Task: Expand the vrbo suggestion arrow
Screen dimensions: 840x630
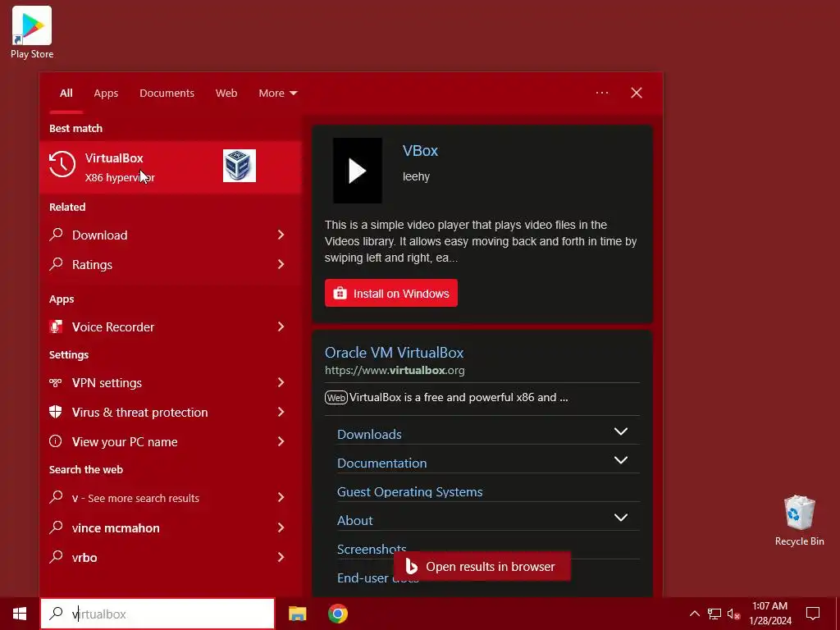Action: tap(281, 557)
